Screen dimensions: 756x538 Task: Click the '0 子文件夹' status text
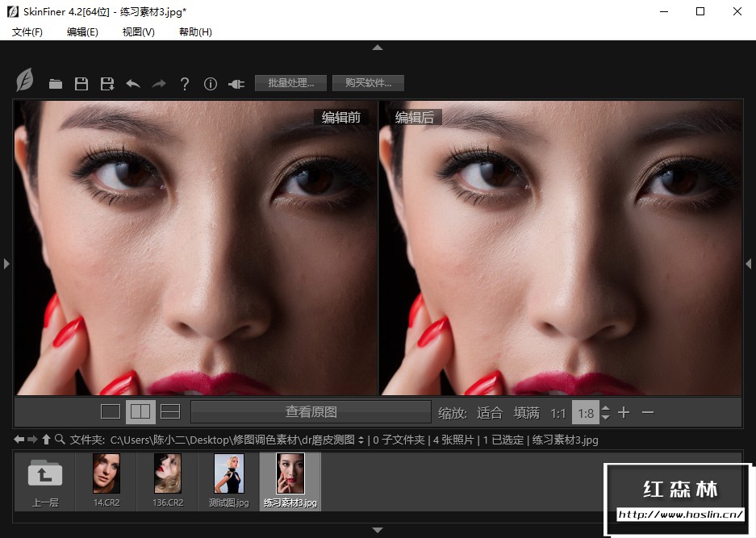399,440
